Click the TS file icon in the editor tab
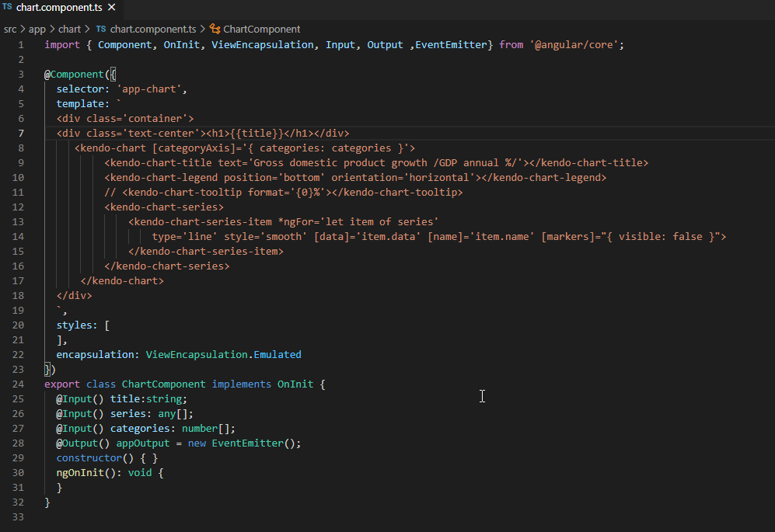Image resolution: width=775 pixels, height=532 pixels. click(x=7, y=8)
